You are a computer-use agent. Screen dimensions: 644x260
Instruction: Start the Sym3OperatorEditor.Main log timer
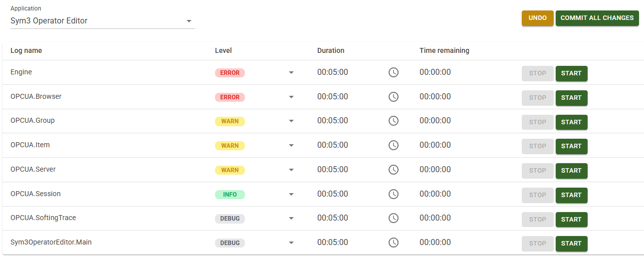571,244
